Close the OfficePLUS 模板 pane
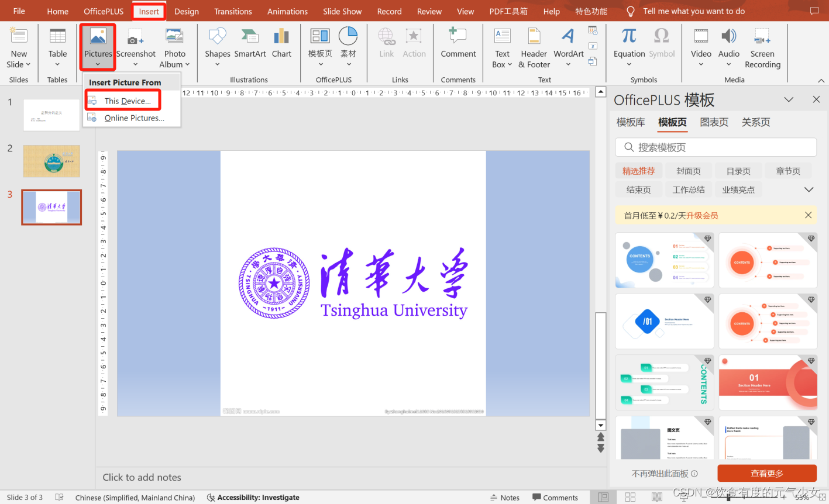Screen dimensions: 829x504 (816, 100)
